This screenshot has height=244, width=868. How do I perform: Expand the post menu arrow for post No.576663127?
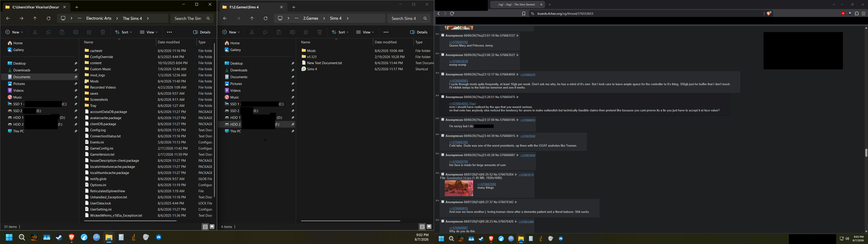point(518,36)
